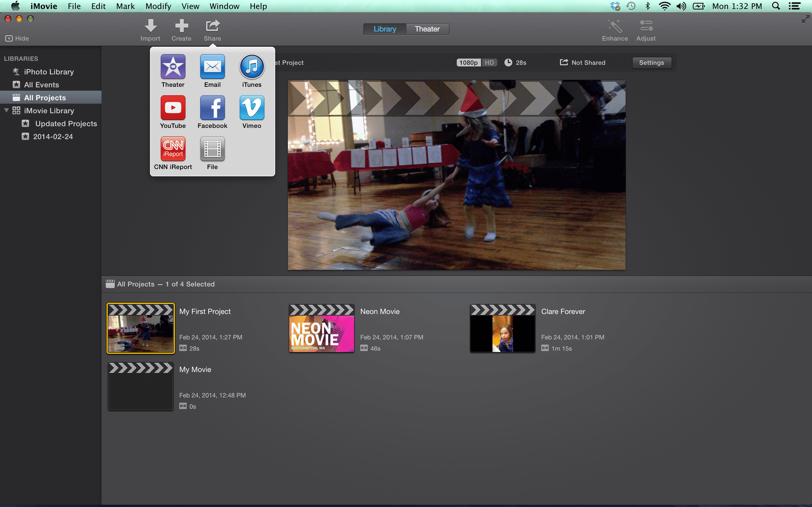
Task: Click the Clare Forever project thumbnail
Action: tap(502, 328)
